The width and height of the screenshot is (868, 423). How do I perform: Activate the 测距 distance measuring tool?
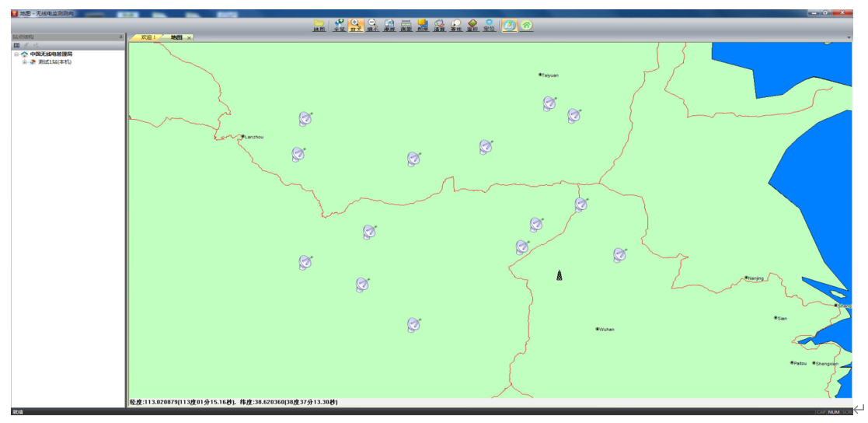[406, 25]
